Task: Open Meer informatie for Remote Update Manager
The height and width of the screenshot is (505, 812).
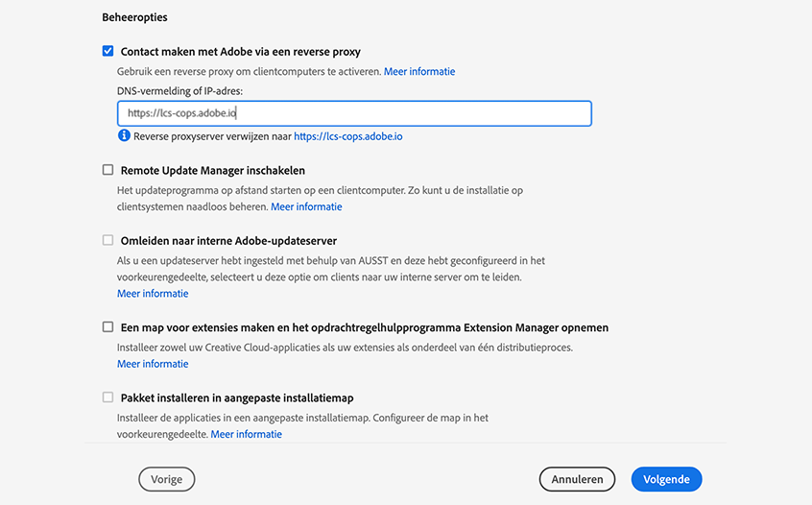Action: (x=306, y=206)
